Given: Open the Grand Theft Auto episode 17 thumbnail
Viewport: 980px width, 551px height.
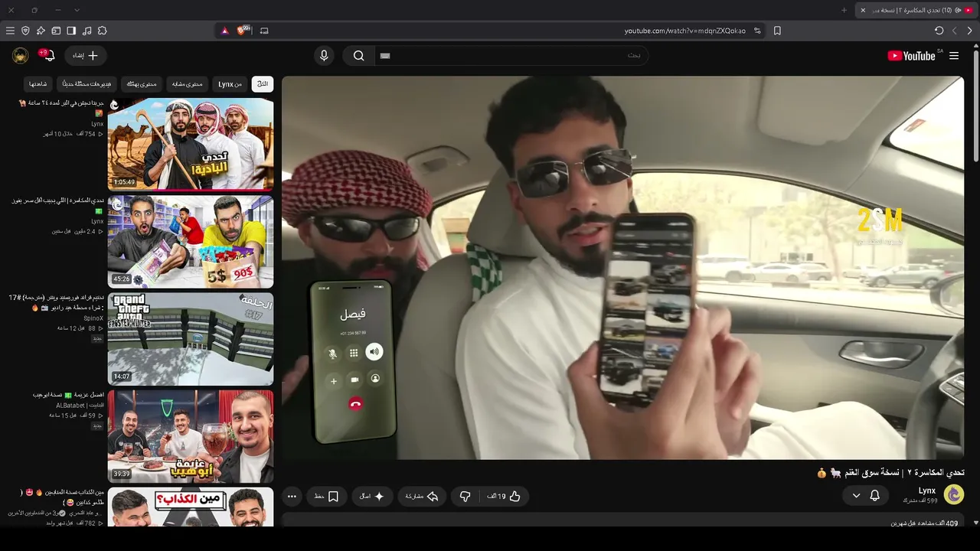Looking at the screenshot, I should [191, 339].
